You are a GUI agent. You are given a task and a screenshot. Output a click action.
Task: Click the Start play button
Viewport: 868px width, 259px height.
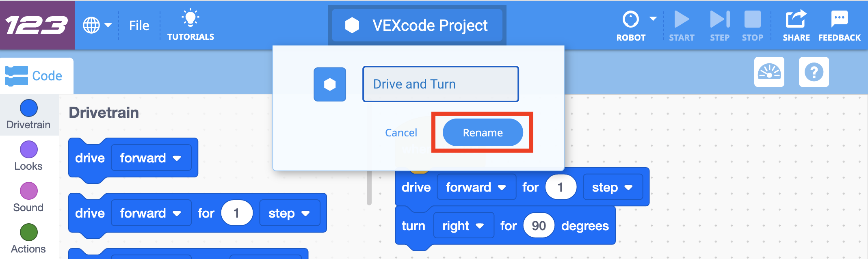pos(682,19)
